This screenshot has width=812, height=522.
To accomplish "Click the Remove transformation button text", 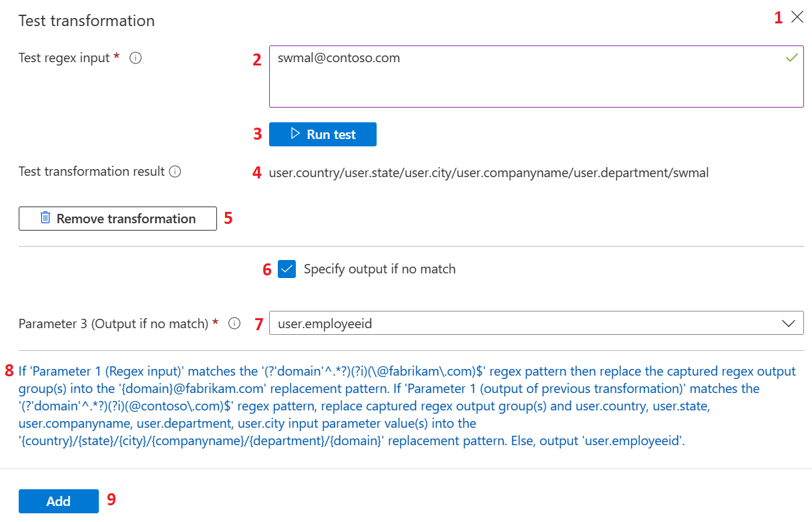I will pos(126,219).
